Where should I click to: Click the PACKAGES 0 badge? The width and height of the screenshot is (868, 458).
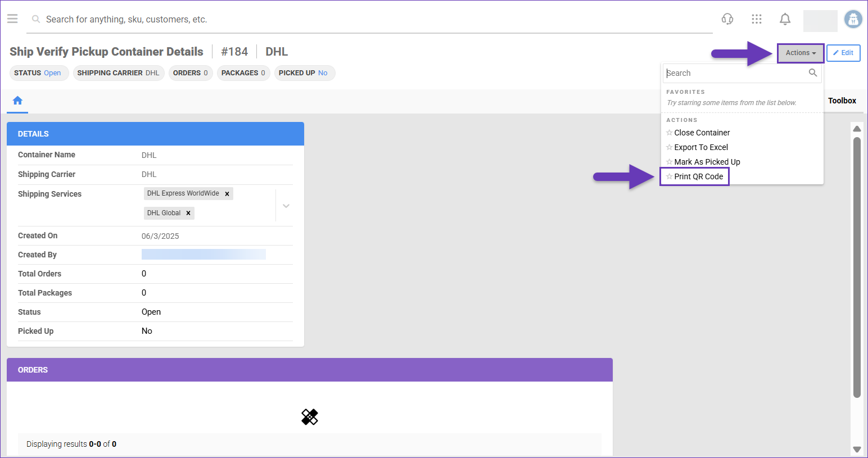(x=243, y=73)
